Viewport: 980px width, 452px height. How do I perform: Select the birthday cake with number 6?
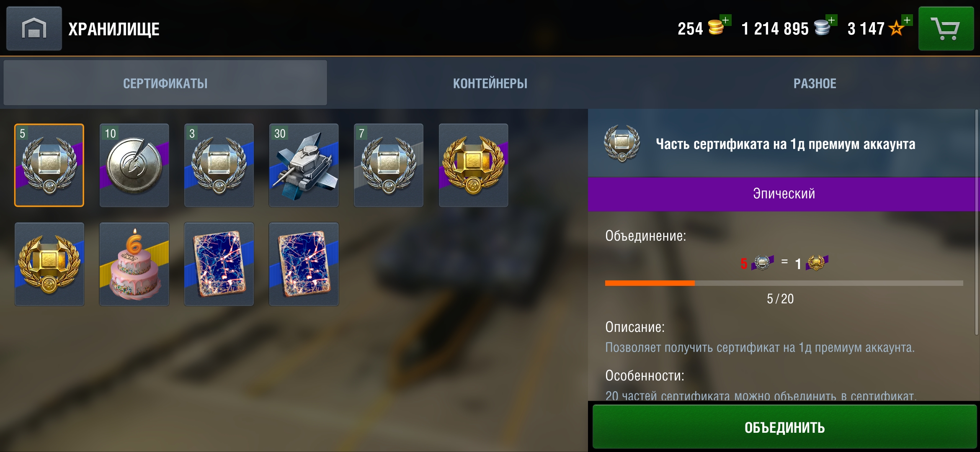134,264
